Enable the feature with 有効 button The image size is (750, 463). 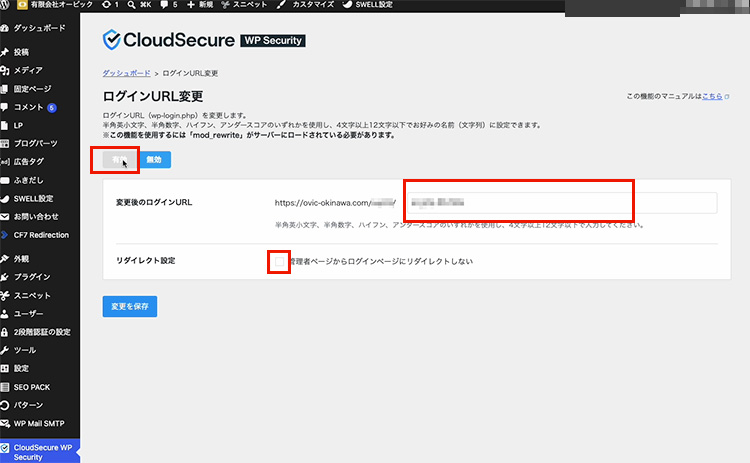point(120,160)
